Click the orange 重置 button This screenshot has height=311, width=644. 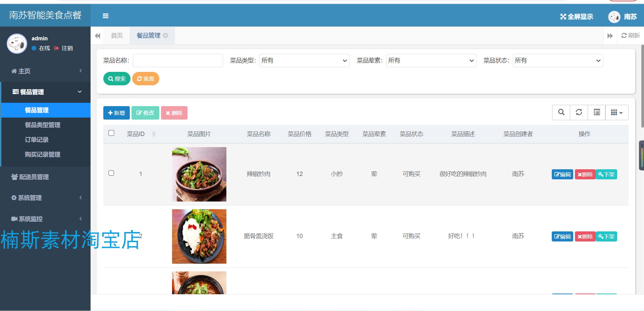[x=146, y=79]
